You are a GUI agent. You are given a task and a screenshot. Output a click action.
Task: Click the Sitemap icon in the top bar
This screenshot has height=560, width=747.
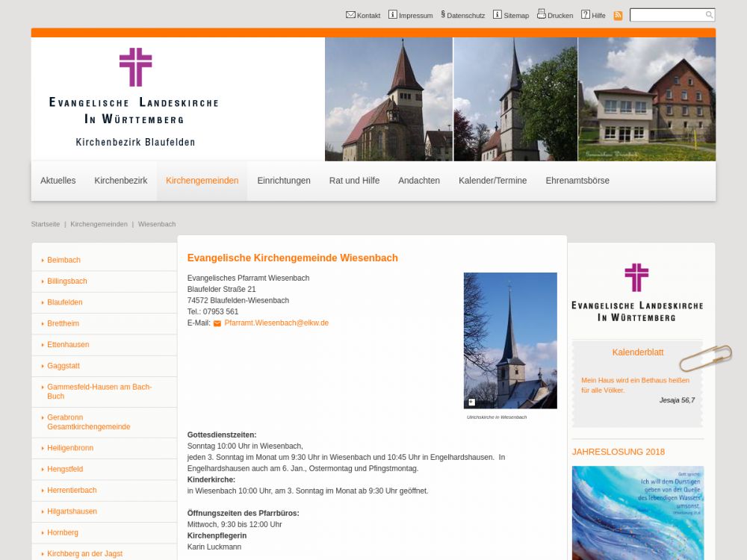(x=498, y=15)
